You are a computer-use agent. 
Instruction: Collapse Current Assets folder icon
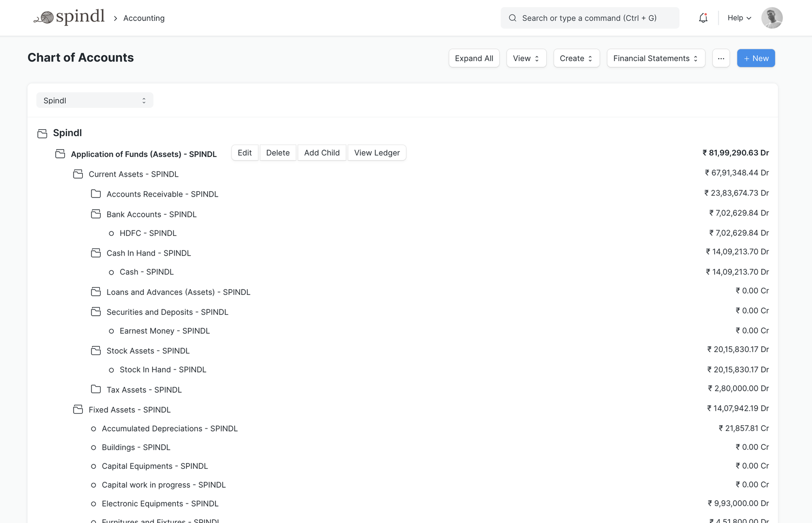pos(78,174)
